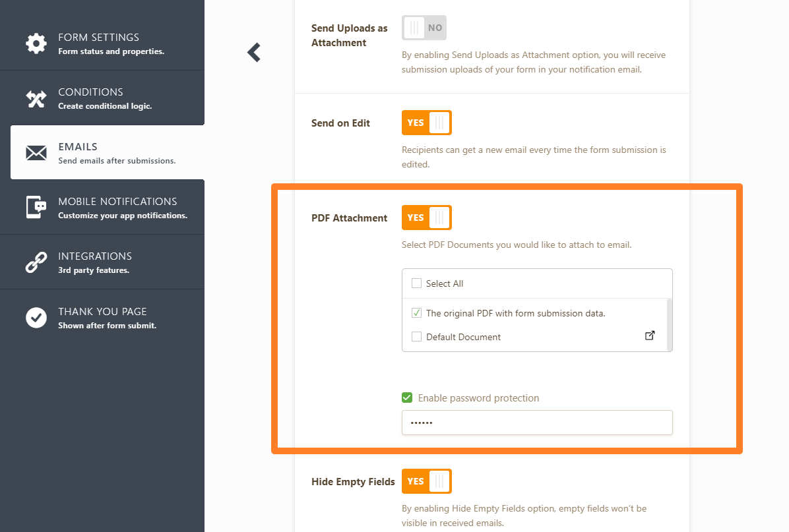Open the Form Settings section

(102, 44)
